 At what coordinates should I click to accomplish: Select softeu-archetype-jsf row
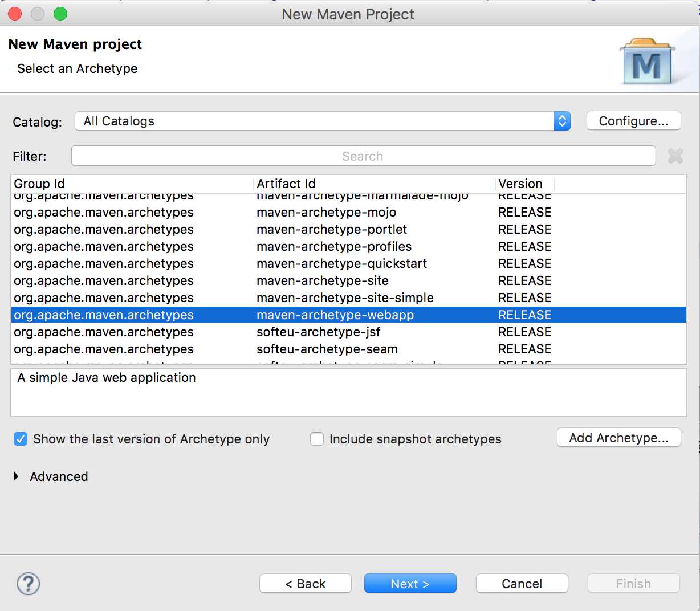coord(349,332)
